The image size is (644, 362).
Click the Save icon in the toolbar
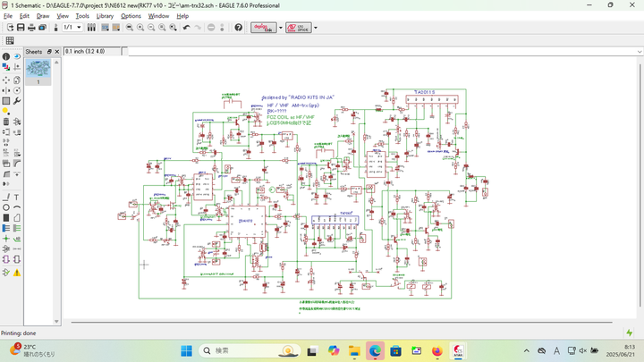(20, 28)
